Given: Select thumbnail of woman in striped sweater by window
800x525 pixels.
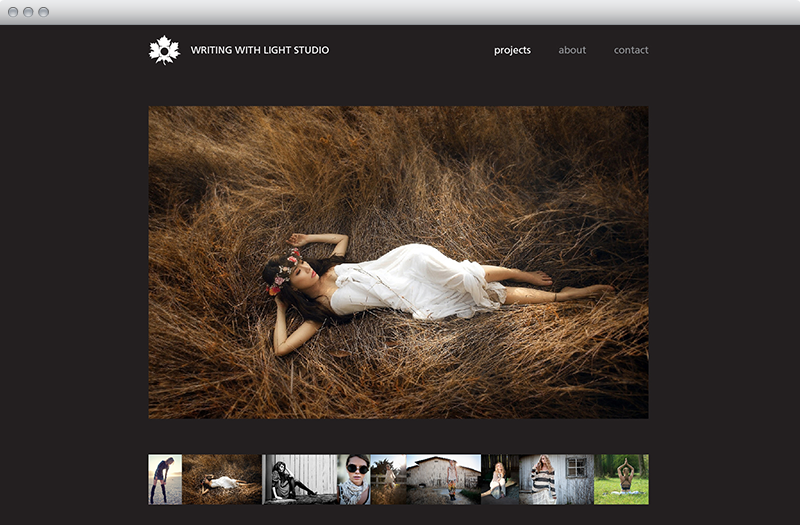Looking at the screenshot, I should coord(557,480).
